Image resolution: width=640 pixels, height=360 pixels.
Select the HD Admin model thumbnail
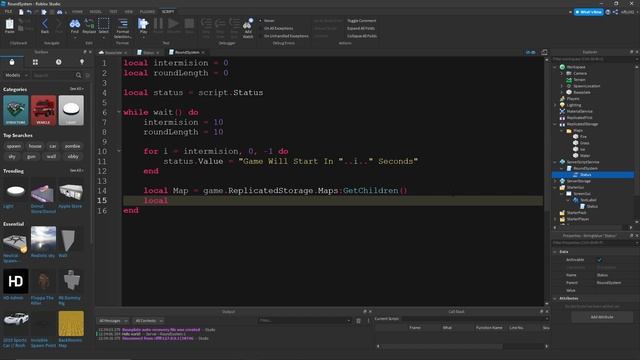tap(16, 281)
